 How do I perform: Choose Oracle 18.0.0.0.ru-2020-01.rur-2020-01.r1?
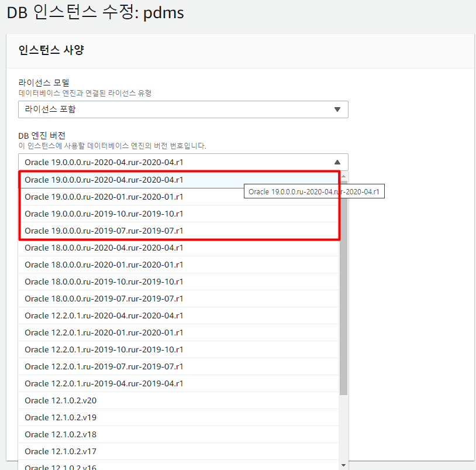178,265
